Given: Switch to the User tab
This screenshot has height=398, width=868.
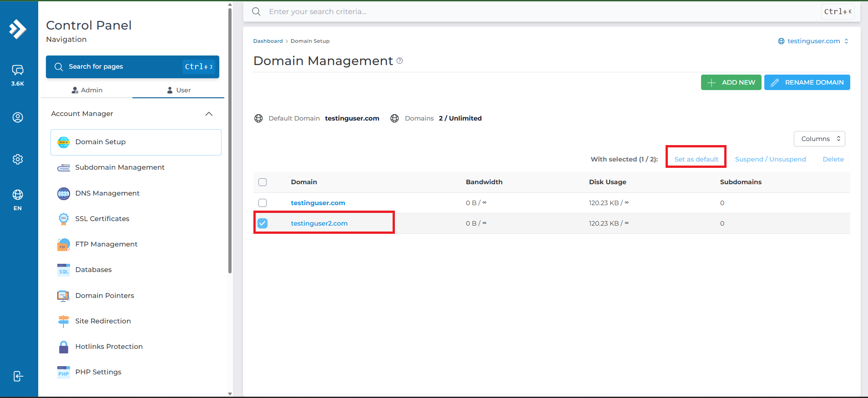Looking at the screenshot, I should pyautogui.click(x=178, y=90).
